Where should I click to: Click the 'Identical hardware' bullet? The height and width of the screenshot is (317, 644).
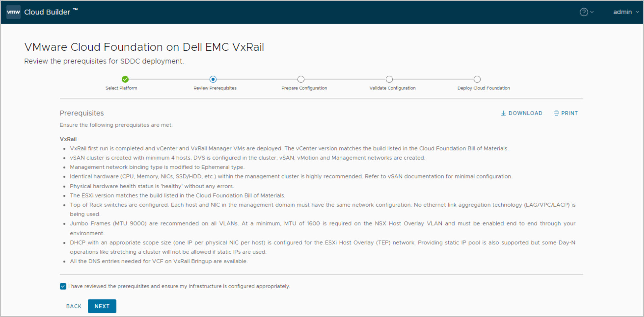coord(291,176)
